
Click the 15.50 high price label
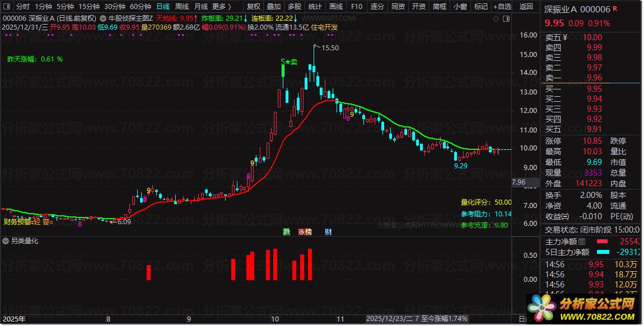[330, 48]
